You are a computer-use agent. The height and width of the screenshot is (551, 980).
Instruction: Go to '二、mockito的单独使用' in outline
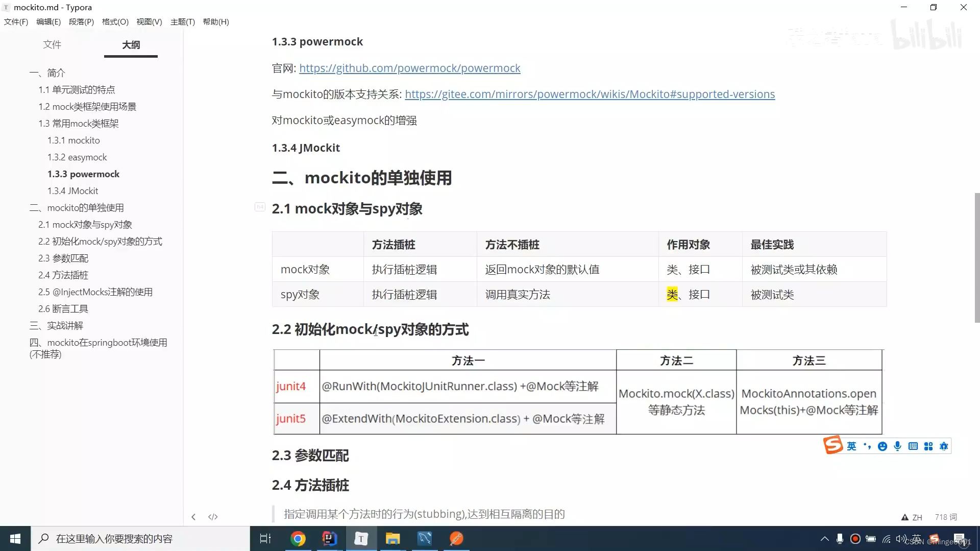[77, 207]
